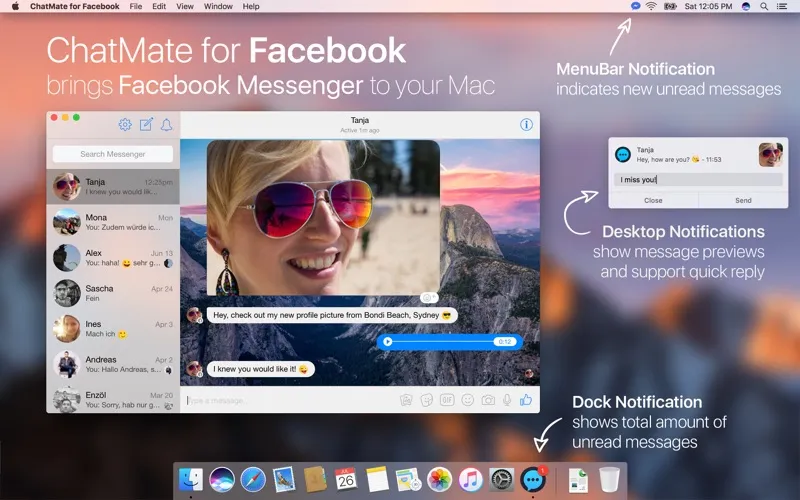The width and height of the screenshot is (800, 500).
Task: Open System Preferences in the Dock
Action: (x=502, y=480)
